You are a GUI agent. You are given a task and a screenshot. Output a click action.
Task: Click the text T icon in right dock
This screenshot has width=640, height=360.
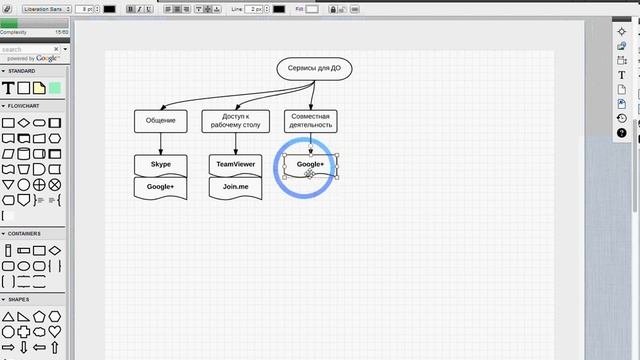coord(622,75)
